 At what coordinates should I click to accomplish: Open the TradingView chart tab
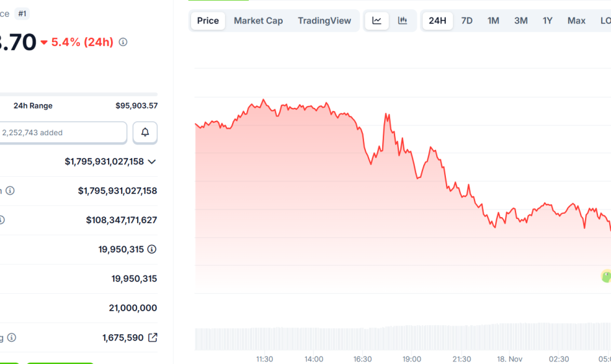pyautogui.click(x=324, y=21)
